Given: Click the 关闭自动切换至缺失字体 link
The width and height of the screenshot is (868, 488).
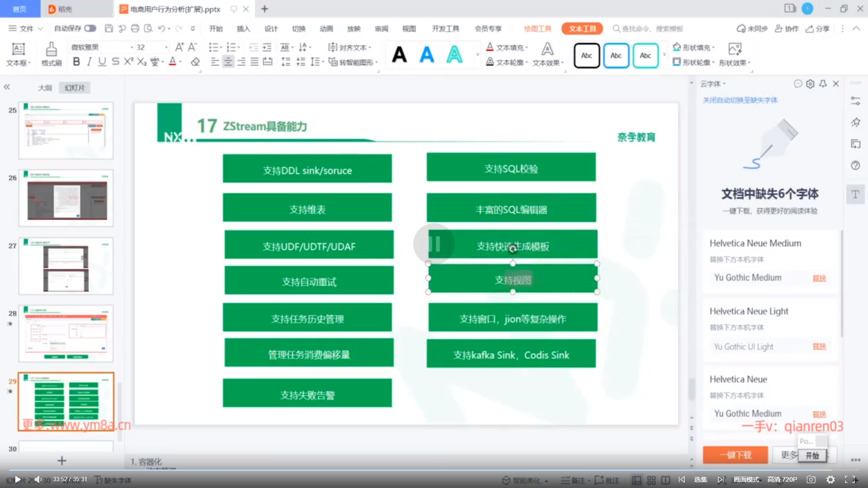Looking at the screenshot, I should 740,100.
